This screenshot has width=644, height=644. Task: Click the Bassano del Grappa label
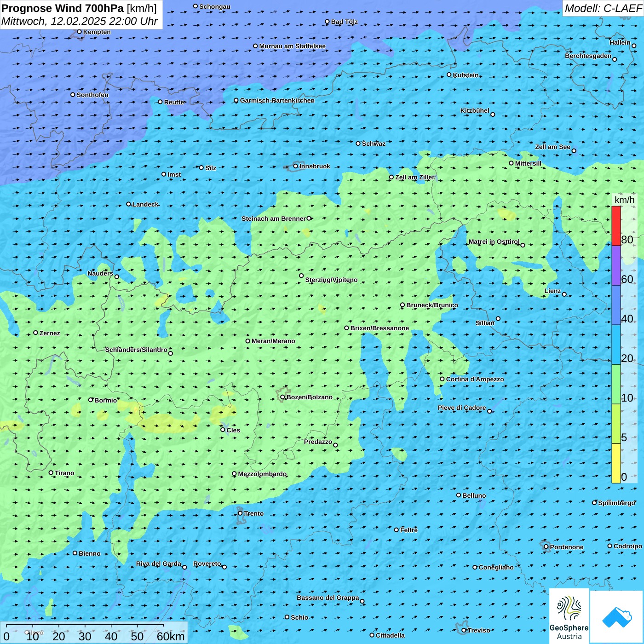click(x=328, y=598)
